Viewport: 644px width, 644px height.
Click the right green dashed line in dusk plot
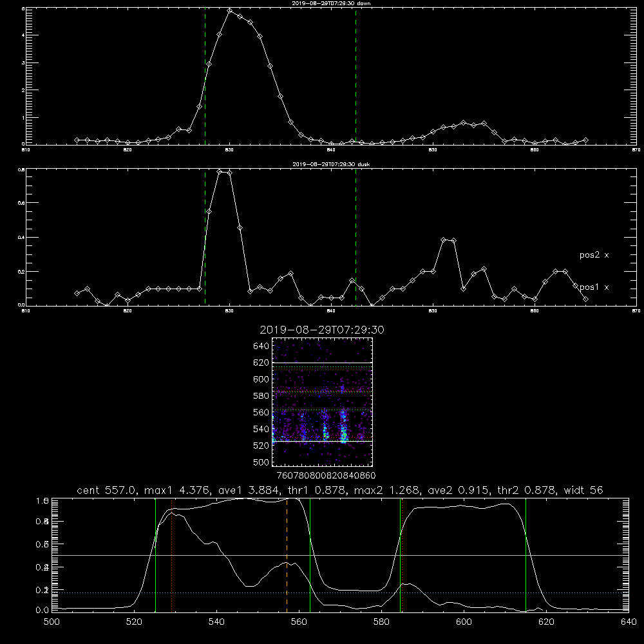tap(355, 238)
